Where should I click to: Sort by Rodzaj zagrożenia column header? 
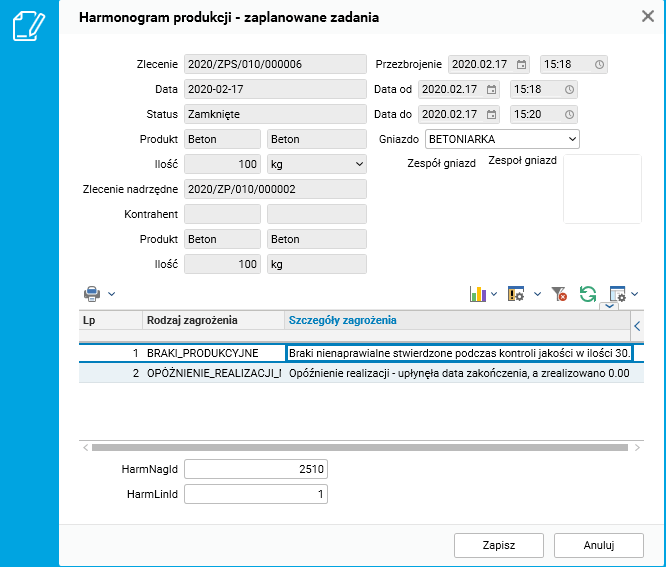coord(213,320)
